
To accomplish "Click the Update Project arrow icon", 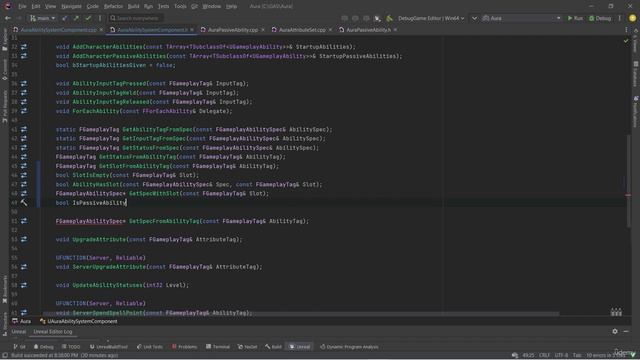I will tap(64, 18).
